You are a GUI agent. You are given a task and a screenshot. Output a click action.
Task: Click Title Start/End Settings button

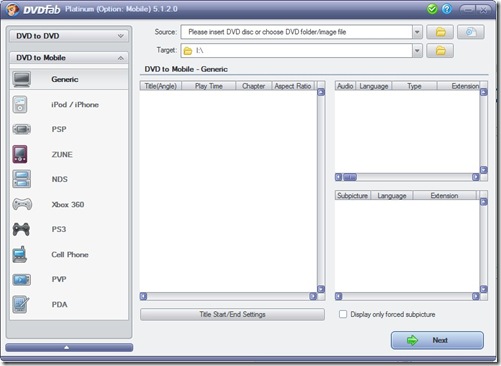click(x=232, y=314)
